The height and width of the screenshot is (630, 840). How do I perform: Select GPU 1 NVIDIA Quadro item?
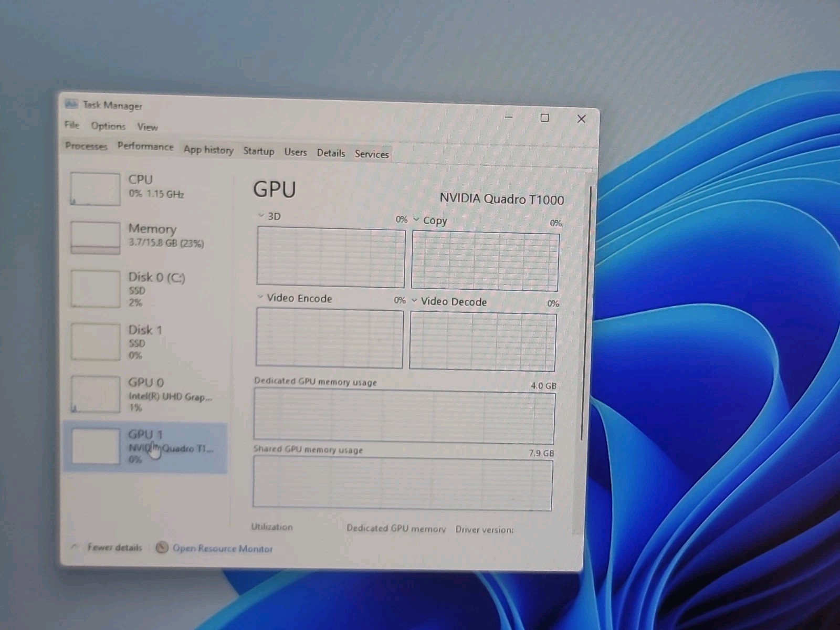tap(146, 447)
